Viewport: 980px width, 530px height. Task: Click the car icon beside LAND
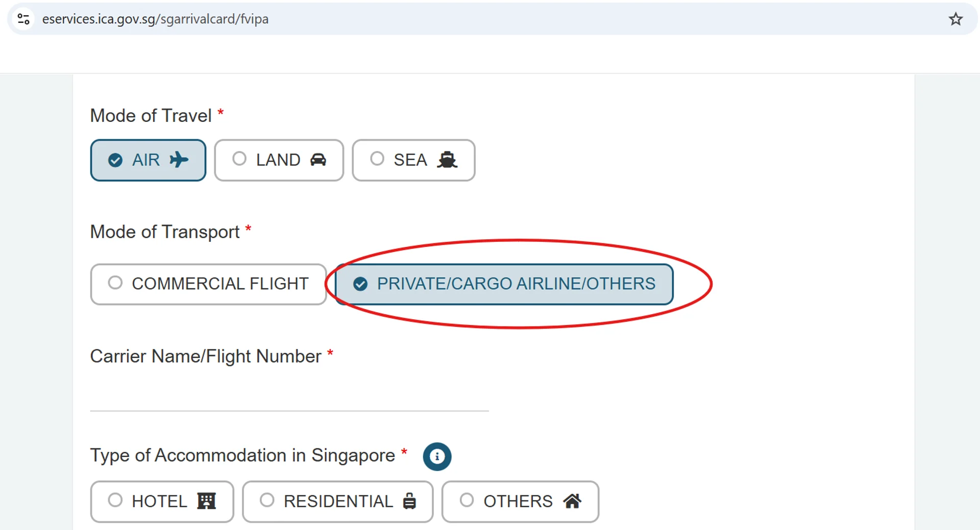tap(318, 160)
